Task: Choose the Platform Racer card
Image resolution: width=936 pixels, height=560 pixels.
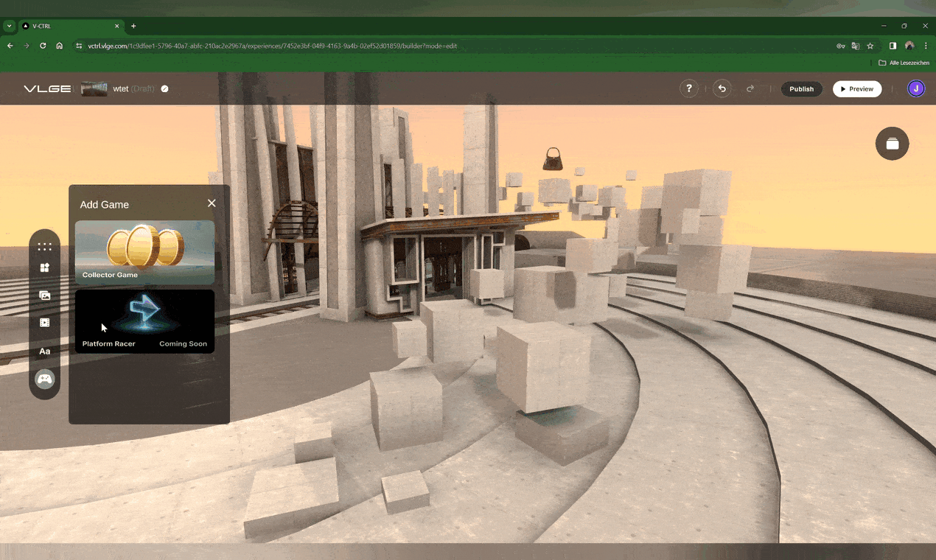Action: pos(145,321)
